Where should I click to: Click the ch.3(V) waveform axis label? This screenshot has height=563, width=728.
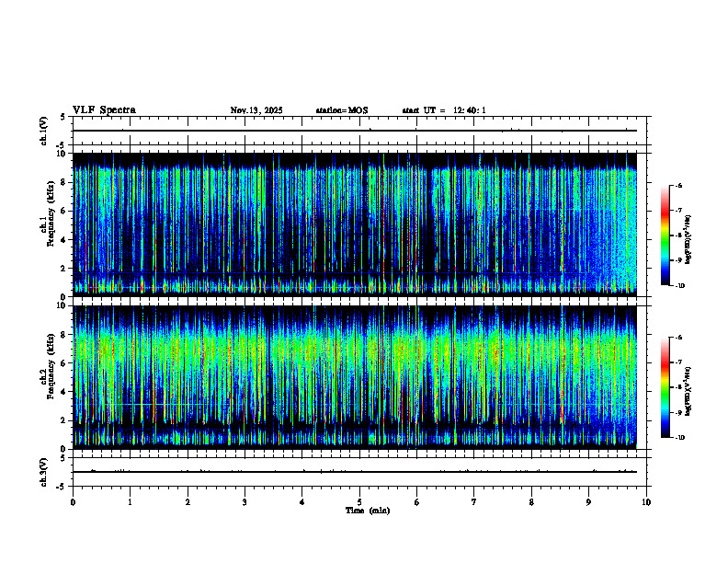click(x=44, y=472)
